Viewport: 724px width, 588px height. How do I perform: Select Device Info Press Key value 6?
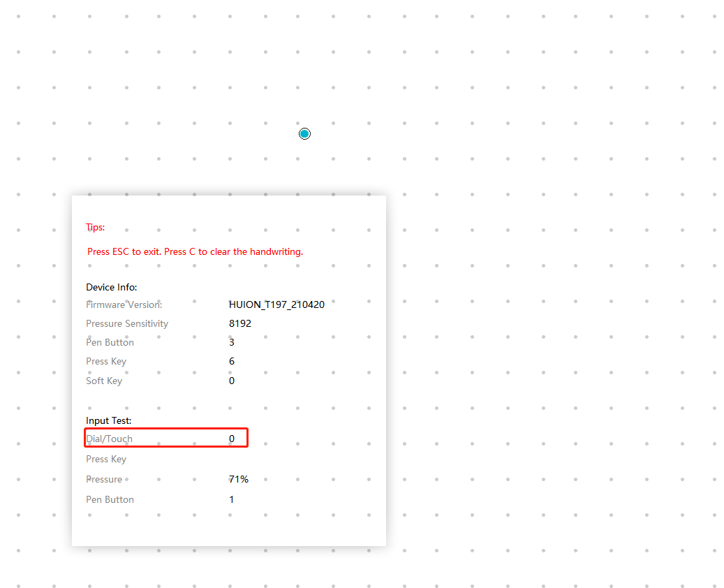pos(232,361)
